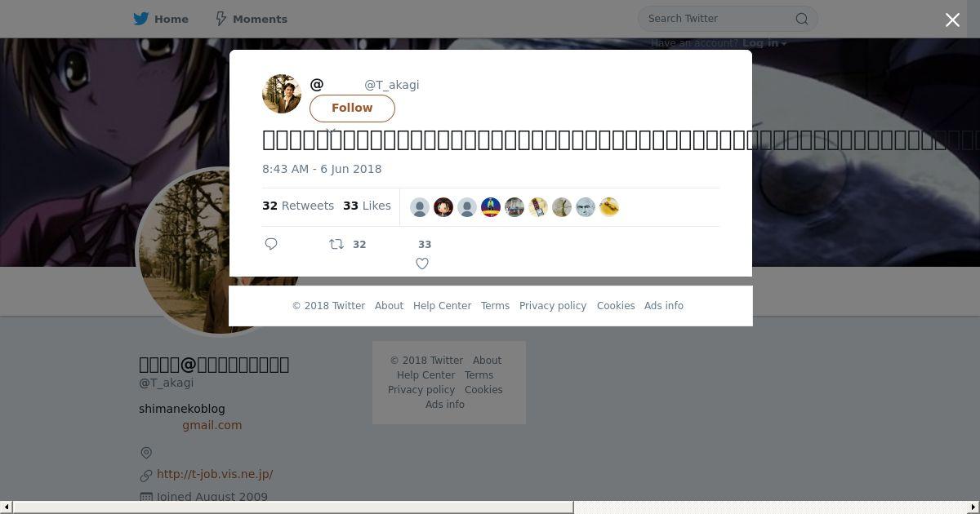Viewport: 980px width, 514px height.
Task: Click the Twitter bird Home icon
Action: click(x=141, y=19)
